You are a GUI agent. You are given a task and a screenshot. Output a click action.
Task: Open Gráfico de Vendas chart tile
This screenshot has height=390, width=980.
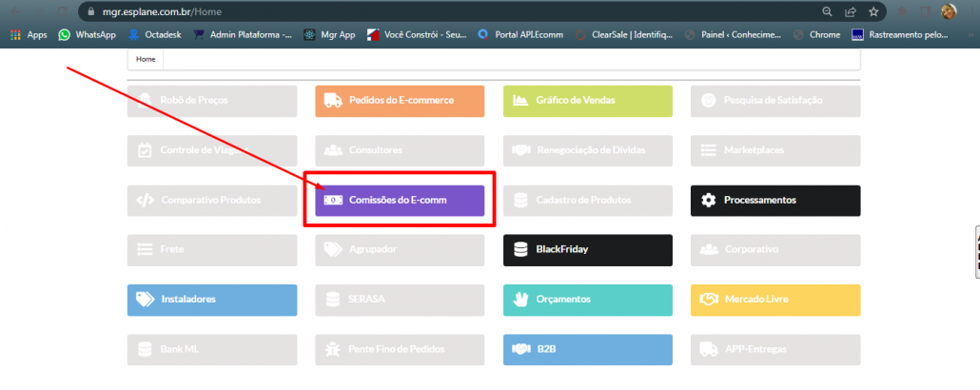click(x=587, y=100)
